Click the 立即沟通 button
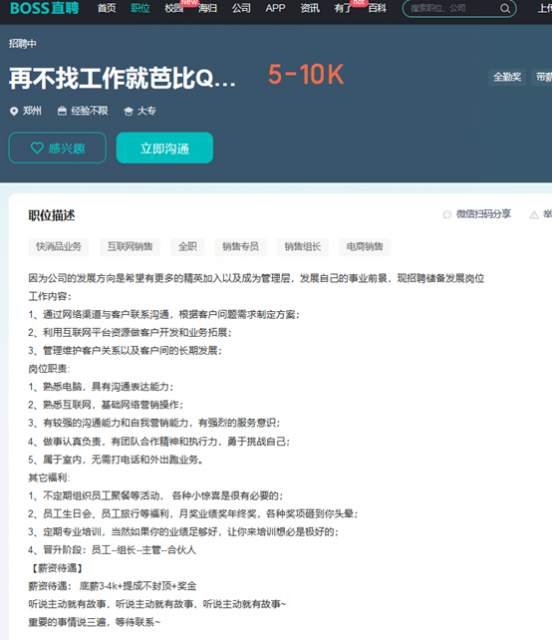 click(165, 148)
